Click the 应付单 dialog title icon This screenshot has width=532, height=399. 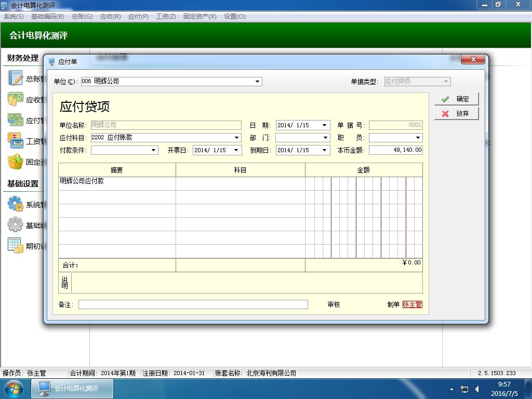coord(51,62)
